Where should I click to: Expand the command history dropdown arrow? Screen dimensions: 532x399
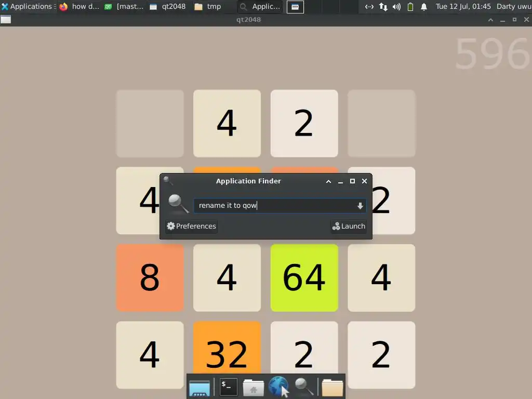361,206
